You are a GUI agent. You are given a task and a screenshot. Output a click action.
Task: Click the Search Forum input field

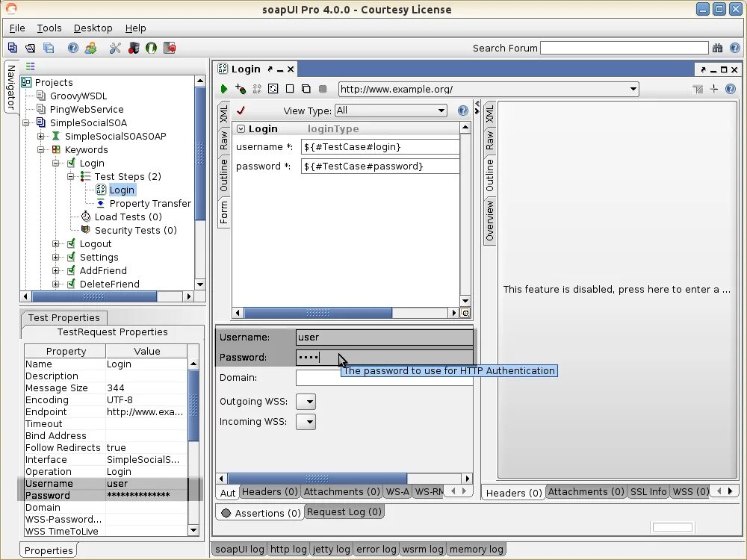[624, 48]
